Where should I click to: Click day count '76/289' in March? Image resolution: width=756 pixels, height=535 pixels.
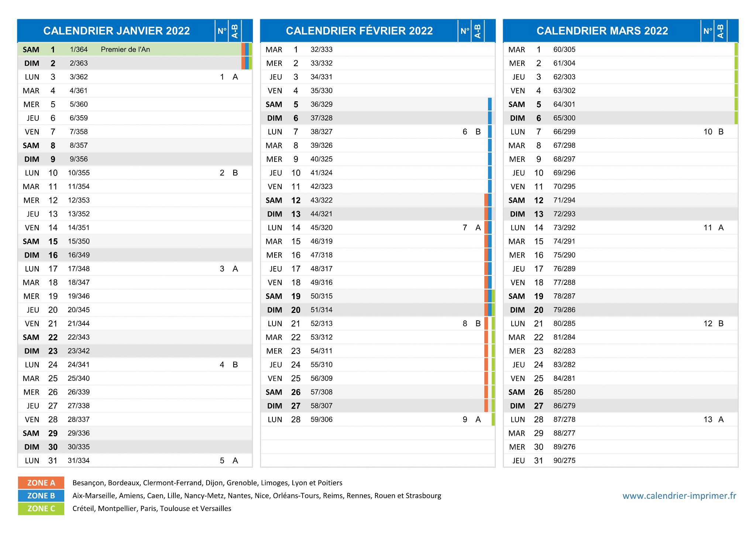[x=564, y=269]
